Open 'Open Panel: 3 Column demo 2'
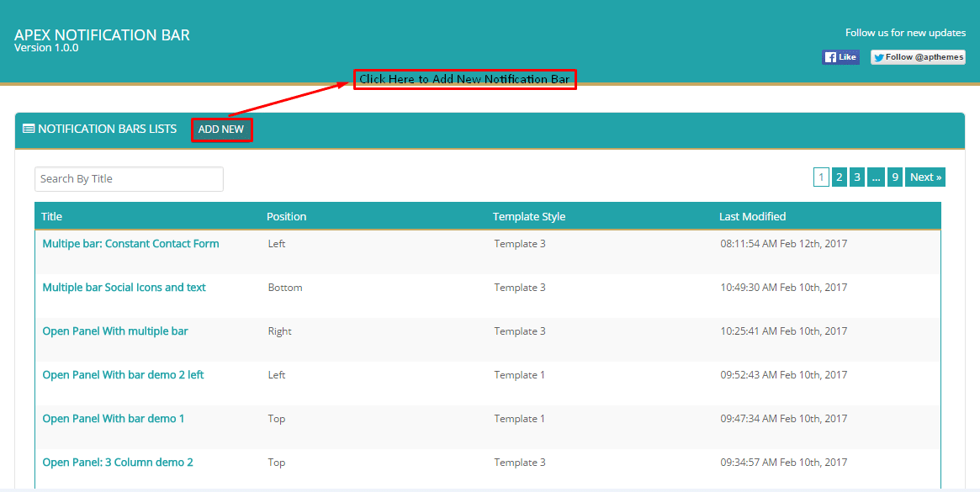The height and width of the screenshot is (492, 980). (x=118, y=463)
